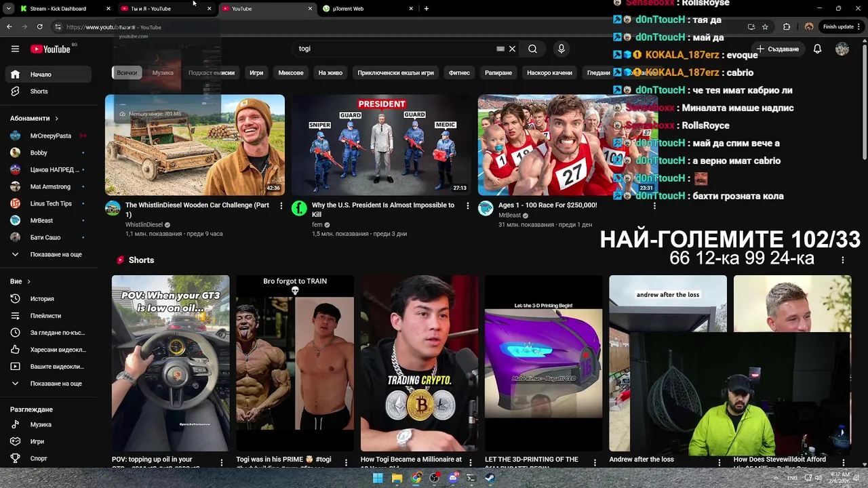Open WhistlinDiesel channel link under video

click(144, 225)
